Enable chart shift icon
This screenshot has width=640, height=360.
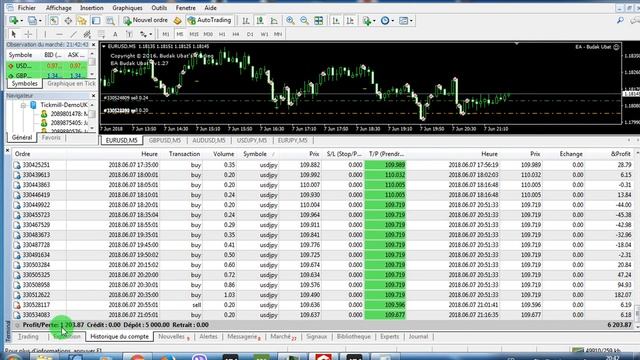point(350,20)
